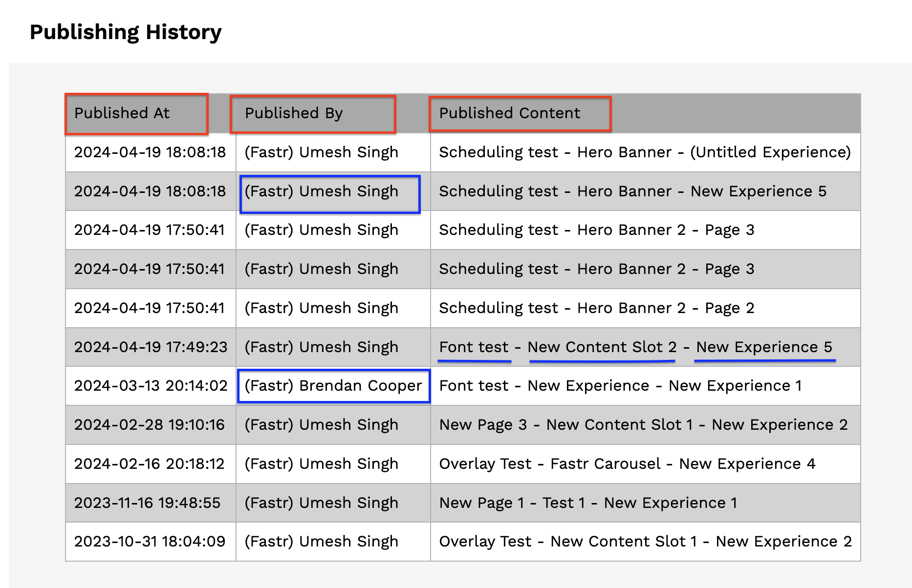Select publisher name in Untitled Experience row
This screenshot has height=588, width=912.
click(x=322, y=152)
